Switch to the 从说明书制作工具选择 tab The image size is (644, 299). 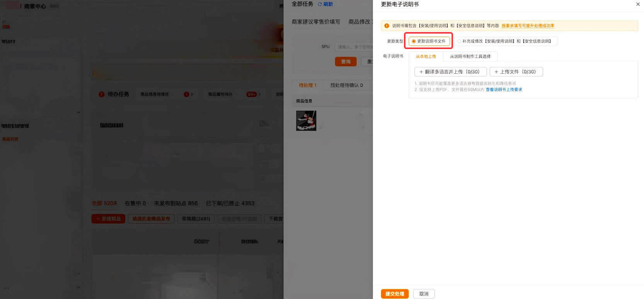click(x=470, y=56)
